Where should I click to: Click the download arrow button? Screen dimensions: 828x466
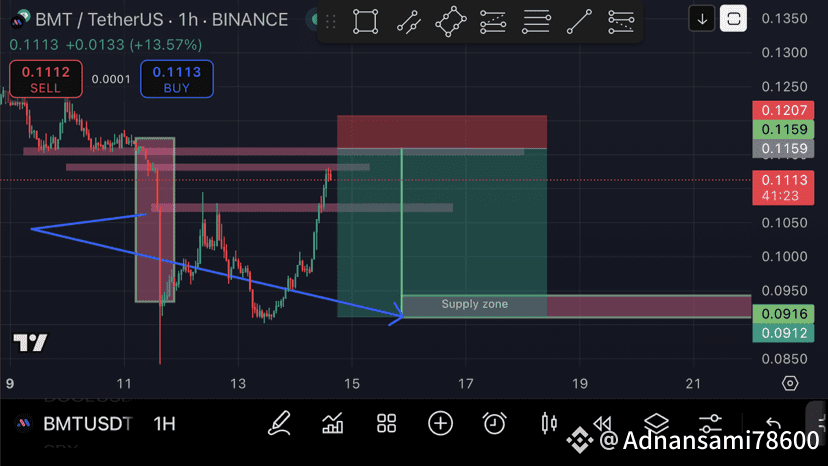[x=702, y=20]
